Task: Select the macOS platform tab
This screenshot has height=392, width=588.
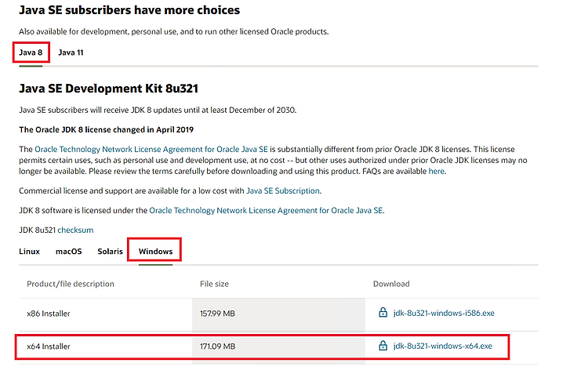Action: pos(69,252)
